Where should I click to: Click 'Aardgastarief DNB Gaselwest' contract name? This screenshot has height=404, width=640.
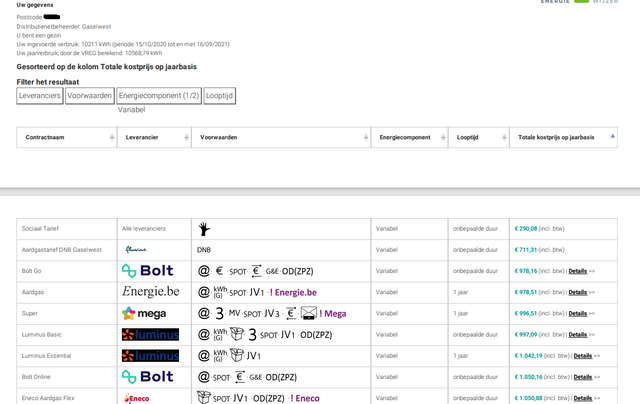click(x=62, y=250)
